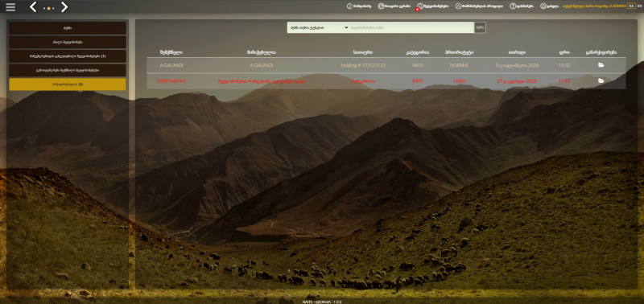The width and height of the screenshot is (644, 304).
Task: Click holding # 123123123 subject cell
Action: pos(363,65)
